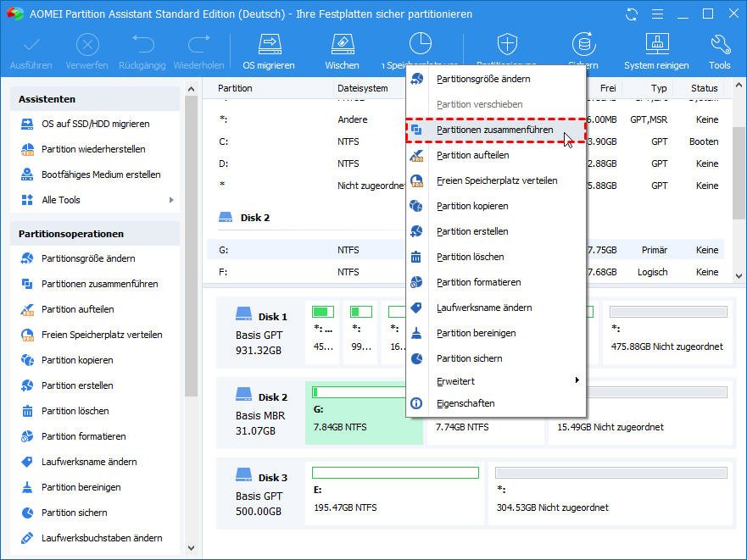Viewport: 747px width, 560px height.
Task: Click the Status column header
Action: click(704, 88)
